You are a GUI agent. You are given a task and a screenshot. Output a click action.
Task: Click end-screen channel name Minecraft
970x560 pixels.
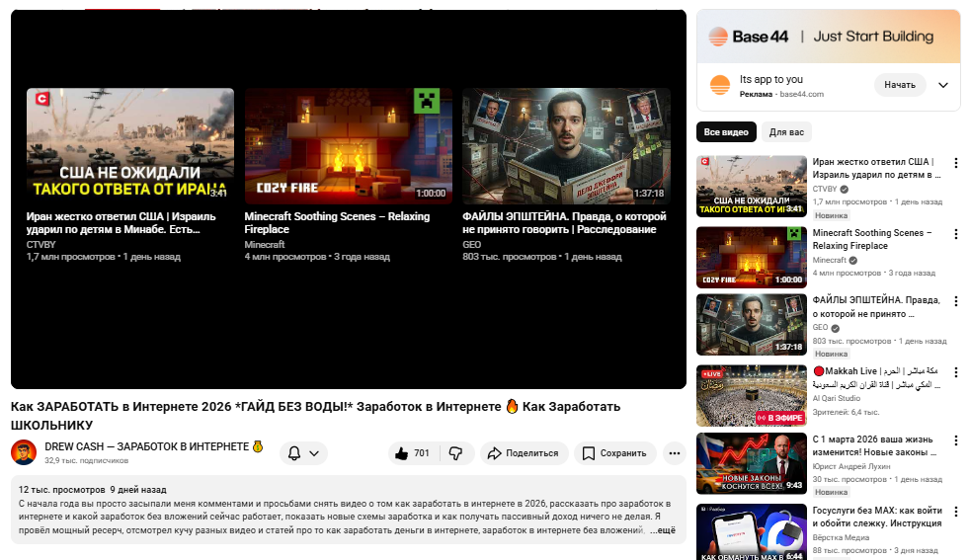[x=265, y=244]
